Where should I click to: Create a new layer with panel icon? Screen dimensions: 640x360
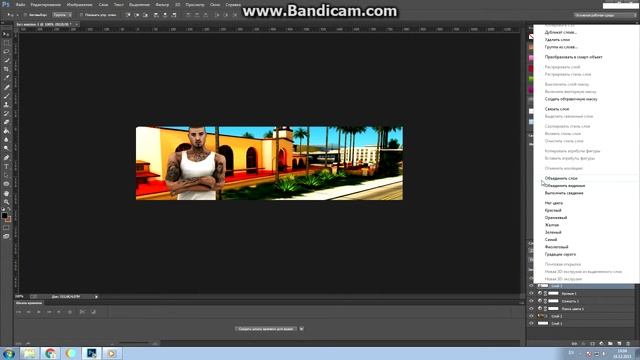click(x=619, y=344)
